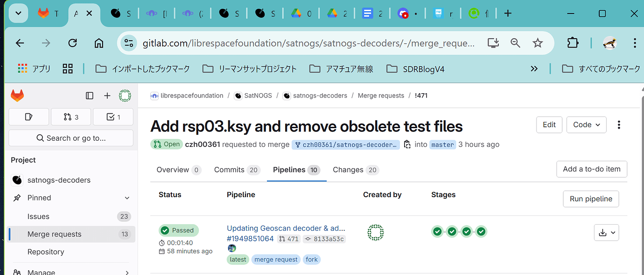Create new item using the plus icon

pyautogui.click(x=107, y=96)
